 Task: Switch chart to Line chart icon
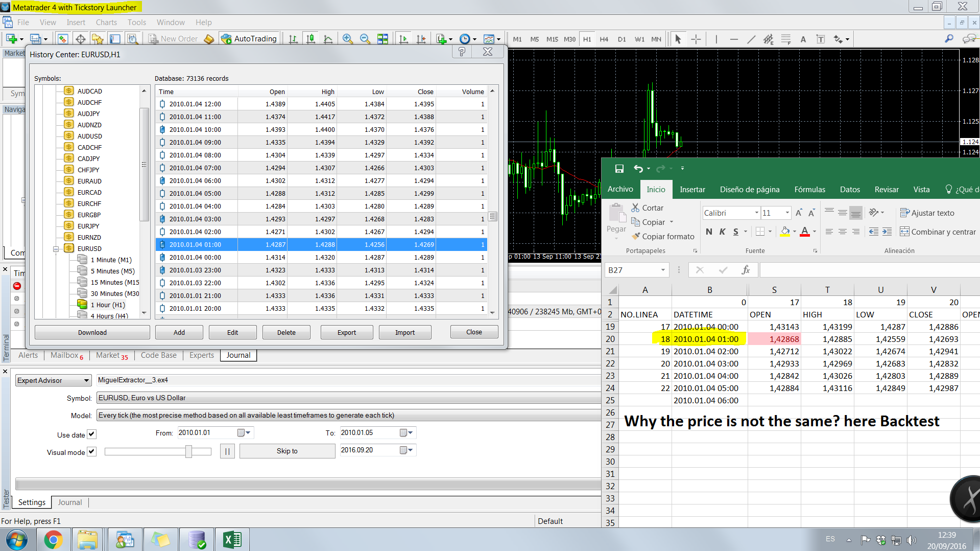328,39
